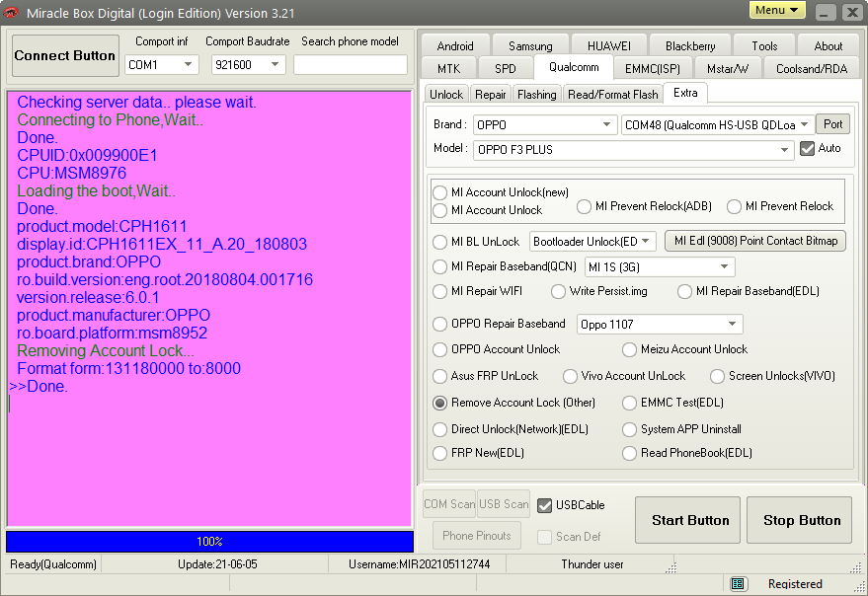The width and height of the screenshot is (868, 596).
Task: Switch to the EMMC(ISP) tab
Action: point(652,69)
